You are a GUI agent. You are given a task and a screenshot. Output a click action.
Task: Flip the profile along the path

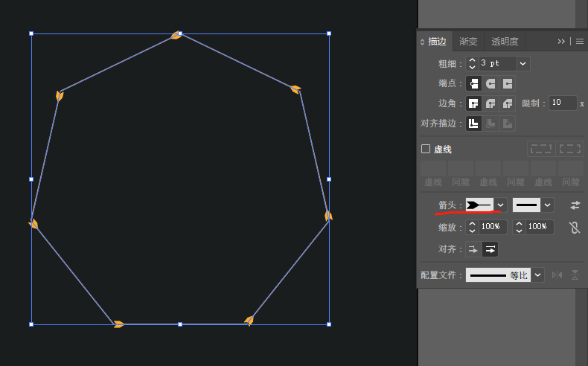pos(557,275)
